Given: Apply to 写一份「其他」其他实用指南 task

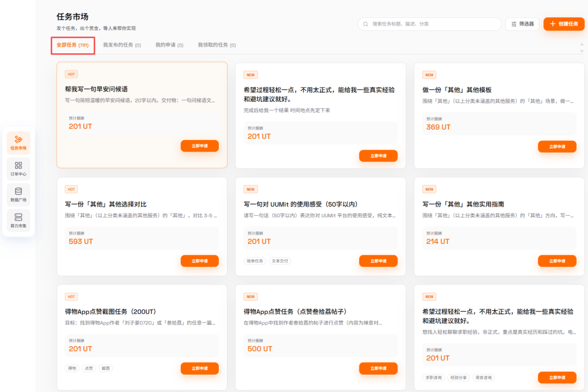Looking at the screenshot, I should coord(557,261).
